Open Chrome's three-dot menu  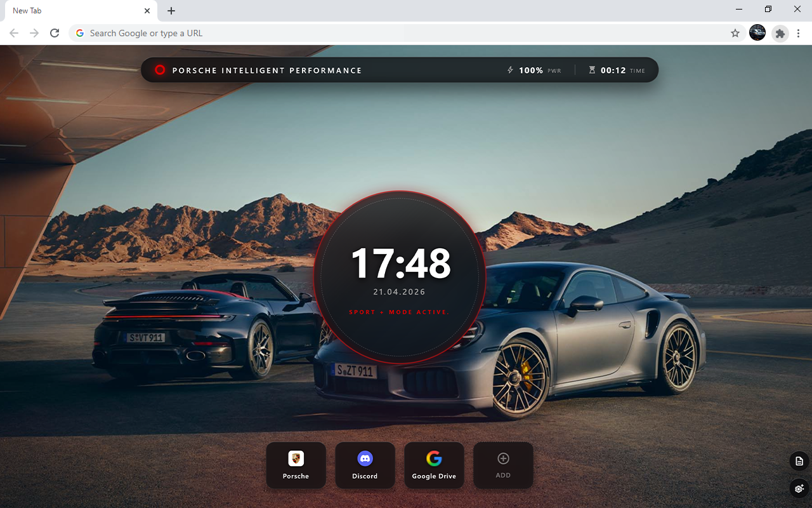tap(798, 33)
